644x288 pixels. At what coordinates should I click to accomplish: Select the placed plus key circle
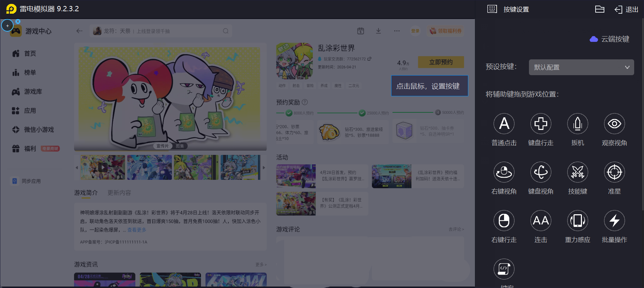[x=7, y=26]
